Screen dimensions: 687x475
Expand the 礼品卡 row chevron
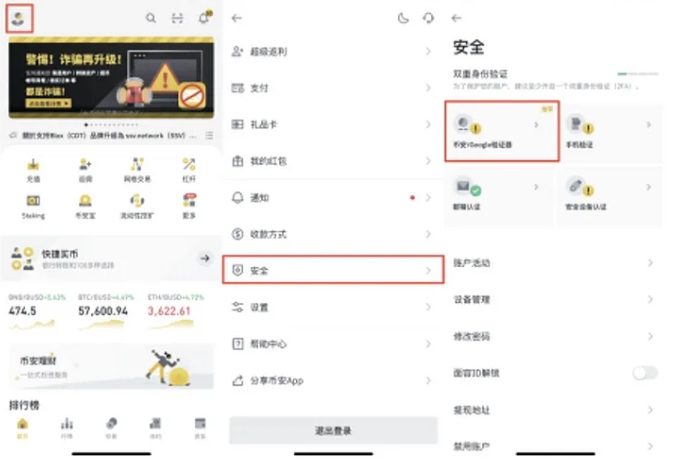coord(428,124)
